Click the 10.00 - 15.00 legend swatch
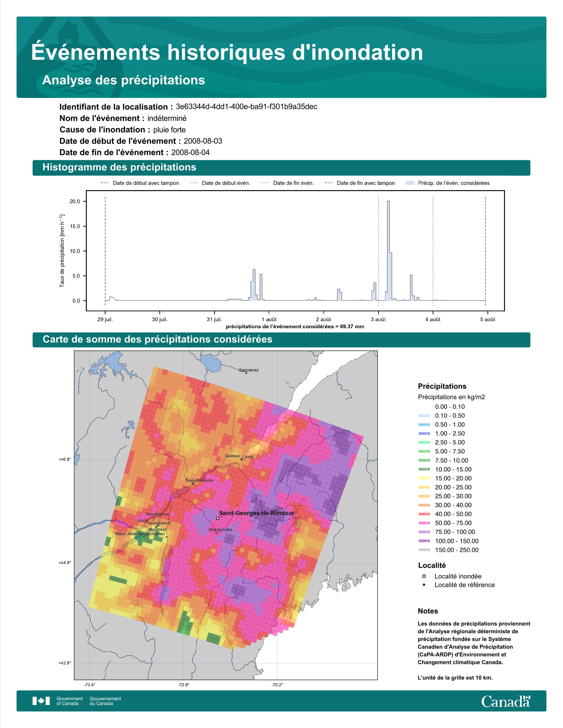The height and width of the screenshot is (728, 563). (424, 469)
